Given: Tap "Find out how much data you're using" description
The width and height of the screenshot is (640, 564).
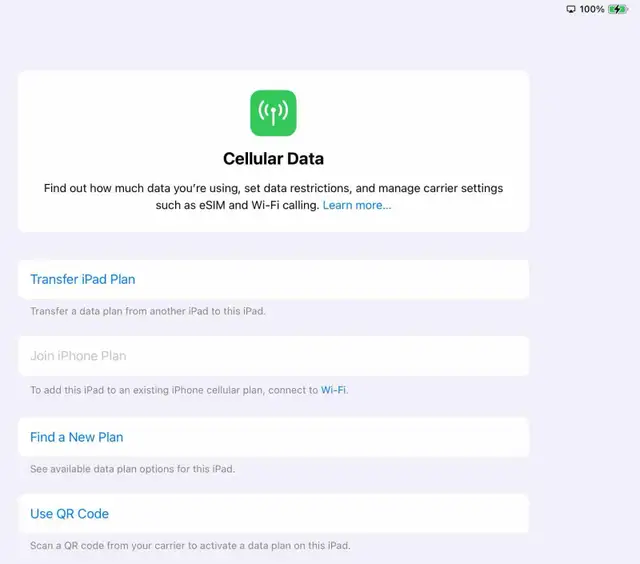Looking at the screenshot, I should point(273,196).
